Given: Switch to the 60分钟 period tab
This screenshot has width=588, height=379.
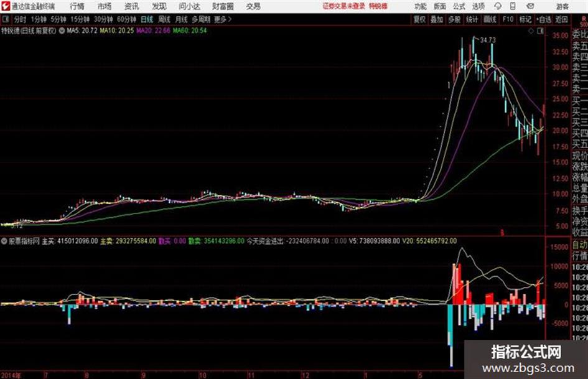Looking at the screenshot, I should tap(126, 19).
